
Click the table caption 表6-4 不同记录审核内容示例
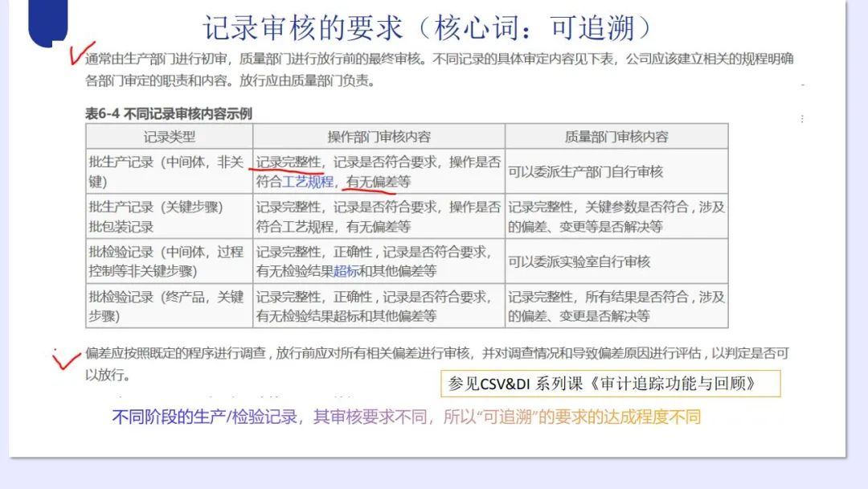click(169, 113)
